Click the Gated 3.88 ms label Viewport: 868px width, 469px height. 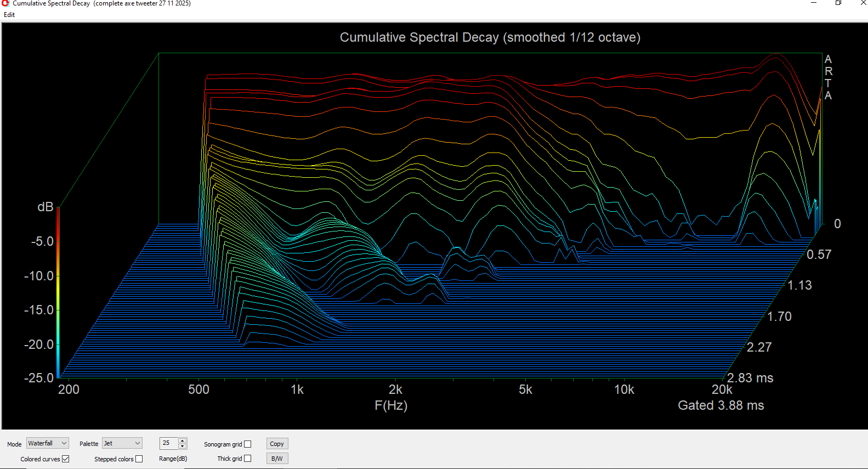[x=721, y=405]
